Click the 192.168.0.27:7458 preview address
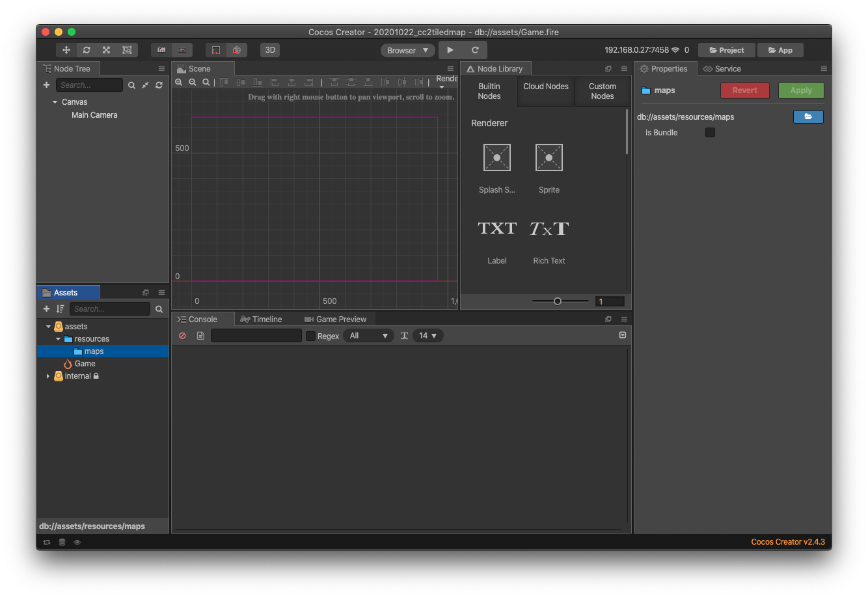This screenshot has width=868, height=598. (636, 50)
